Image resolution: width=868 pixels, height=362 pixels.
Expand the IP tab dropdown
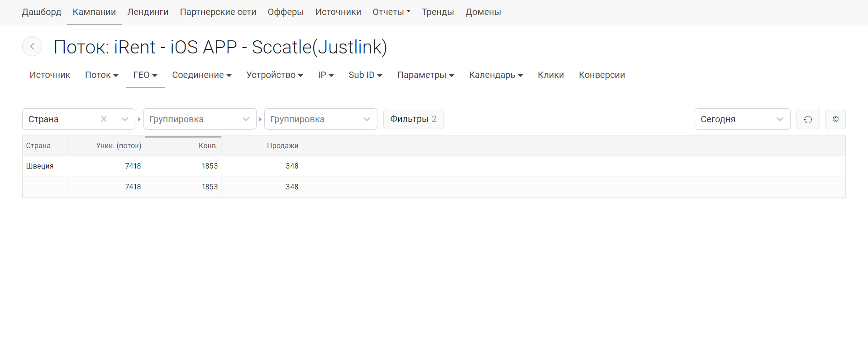(325, 75)
